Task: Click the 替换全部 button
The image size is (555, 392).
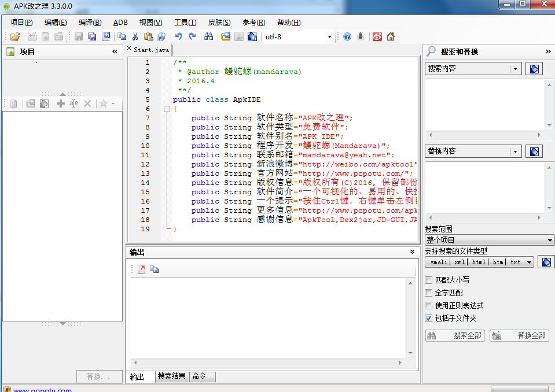Action: click(519, 335)
